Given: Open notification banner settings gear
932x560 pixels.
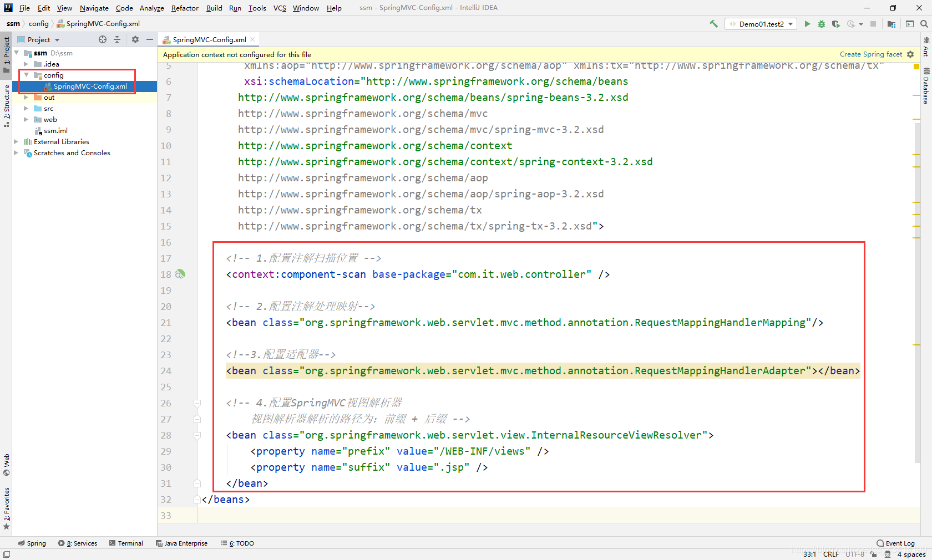Looking at the screenshot, I should tap(910, 54).
